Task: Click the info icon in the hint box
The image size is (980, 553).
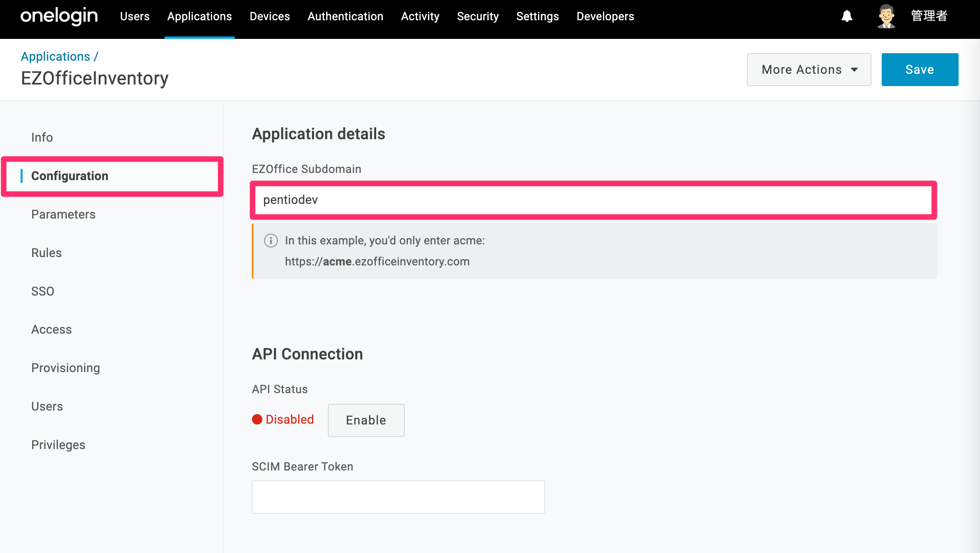Action: (271, 240)
